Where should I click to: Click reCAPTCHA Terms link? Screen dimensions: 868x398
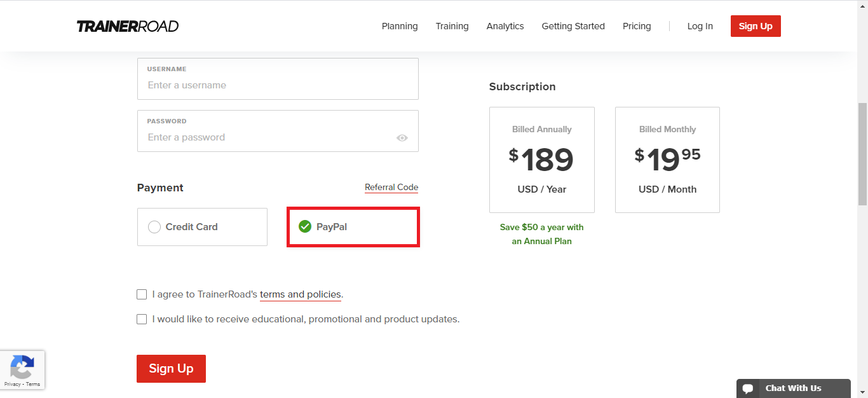pos(33,385)
